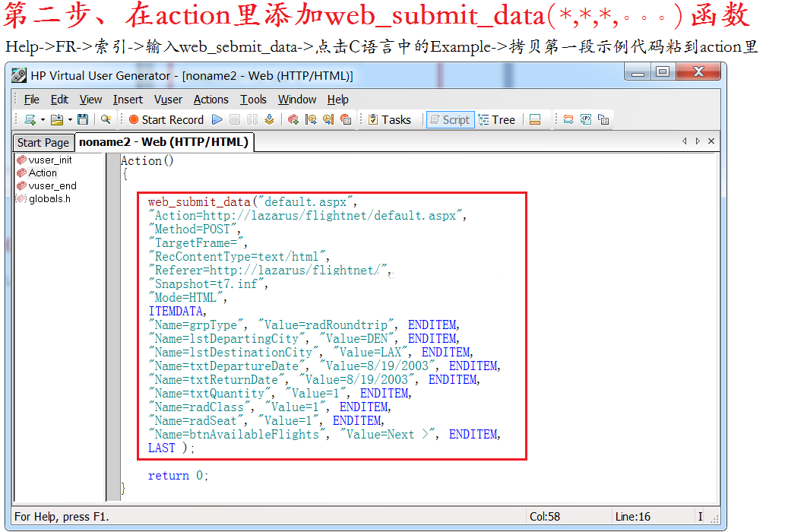
Task: Click the web_submit_data function name
Action: (199, 202)
